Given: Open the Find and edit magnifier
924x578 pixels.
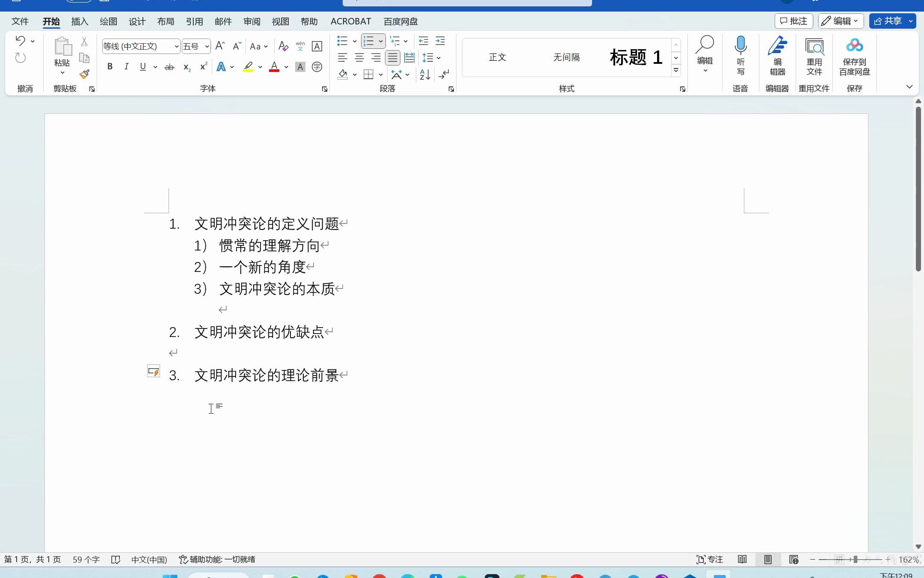Looking at the screenshot, I should click(705, 54).
